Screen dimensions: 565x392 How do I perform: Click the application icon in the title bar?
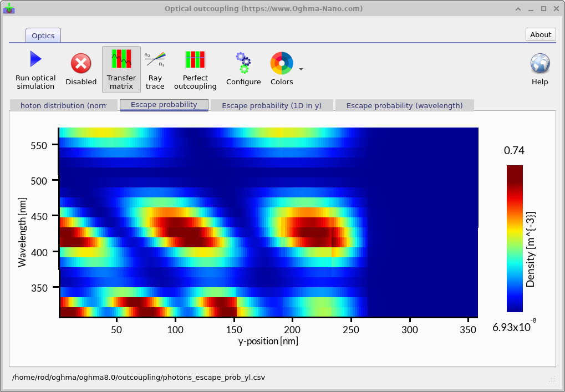click(9, 8)
